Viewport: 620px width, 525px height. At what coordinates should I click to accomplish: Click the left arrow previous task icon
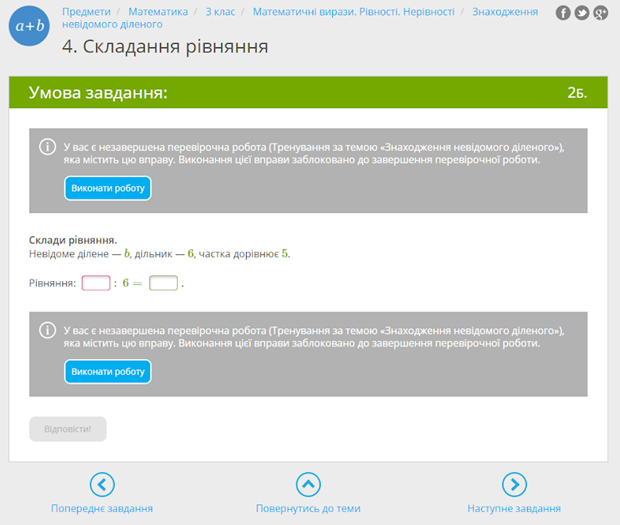pyautogui.click(x=102, y=485)
